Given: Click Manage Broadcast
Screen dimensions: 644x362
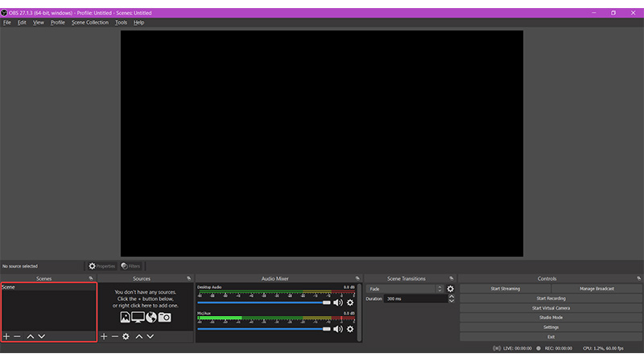Looking at the screenshot, I should [597, 289].
